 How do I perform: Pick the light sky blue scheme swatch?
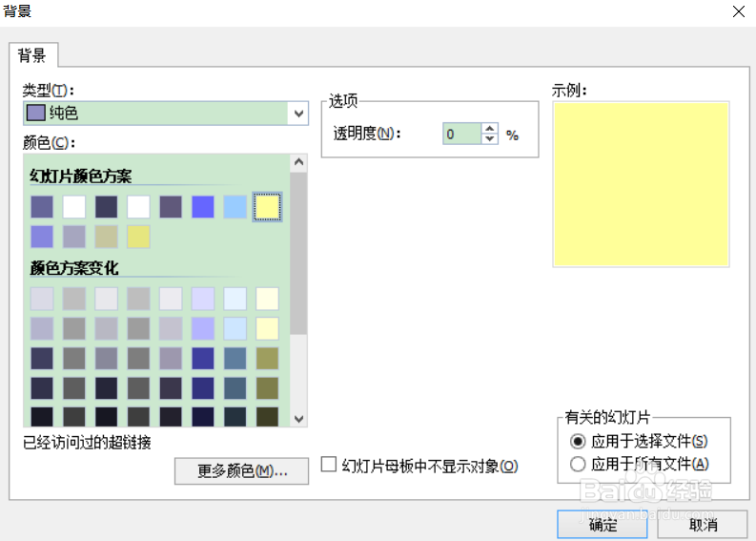(x=235, y=207)
